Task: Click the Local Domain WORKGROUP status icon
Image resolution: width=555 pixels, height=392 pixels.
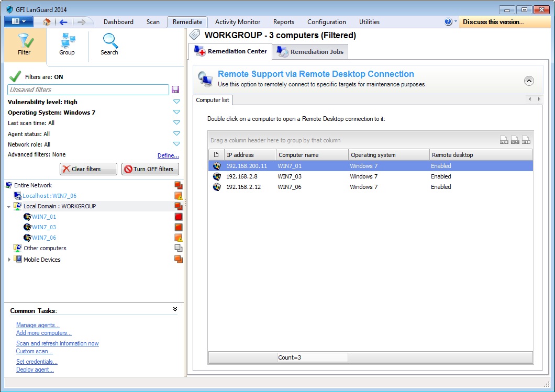Action: (179, 206)
